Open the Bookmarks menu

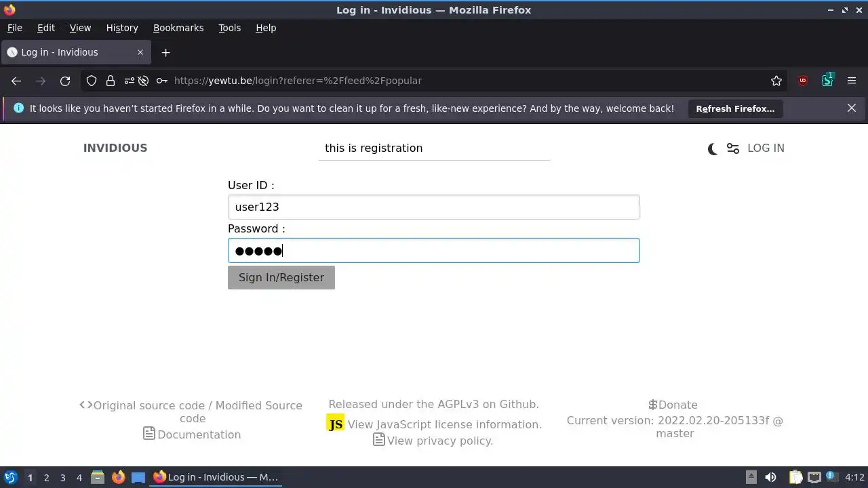178,28
